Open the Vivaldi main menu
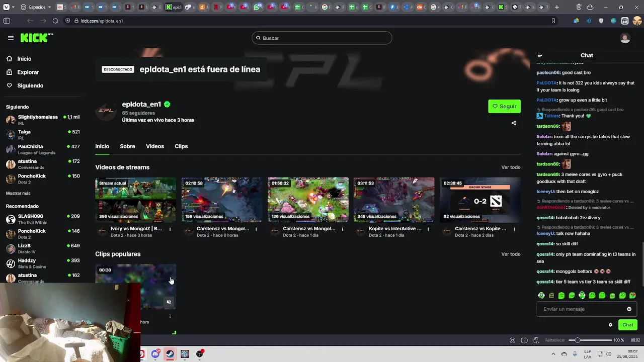Image resolution: width=644 pixels, height=362 pixels. 8,7
